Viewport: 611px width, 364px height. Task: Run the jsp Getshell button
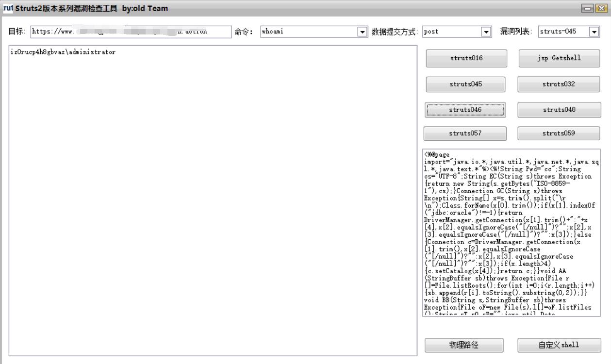[x=559, y=58]
